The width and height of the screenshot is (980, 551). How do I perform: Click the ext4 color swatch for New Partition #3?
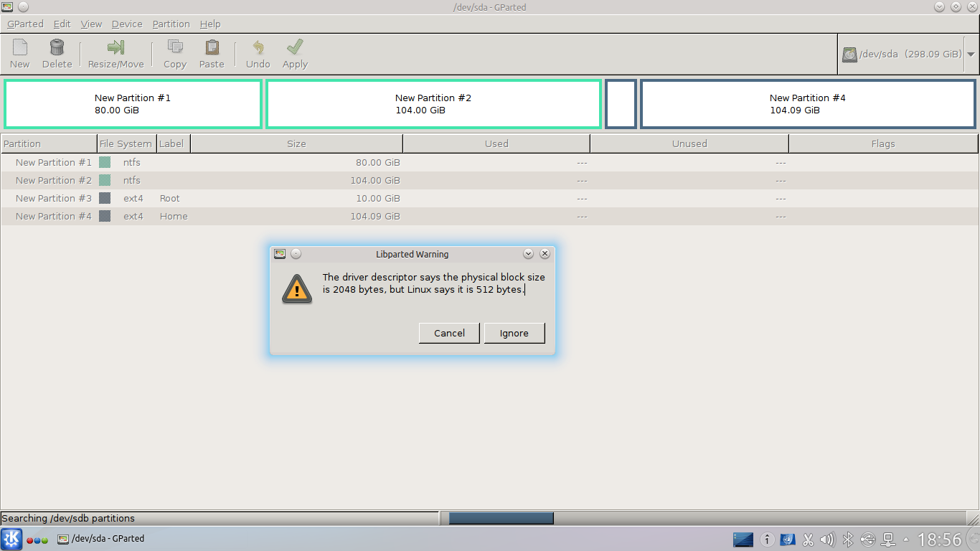pos(105,198)
